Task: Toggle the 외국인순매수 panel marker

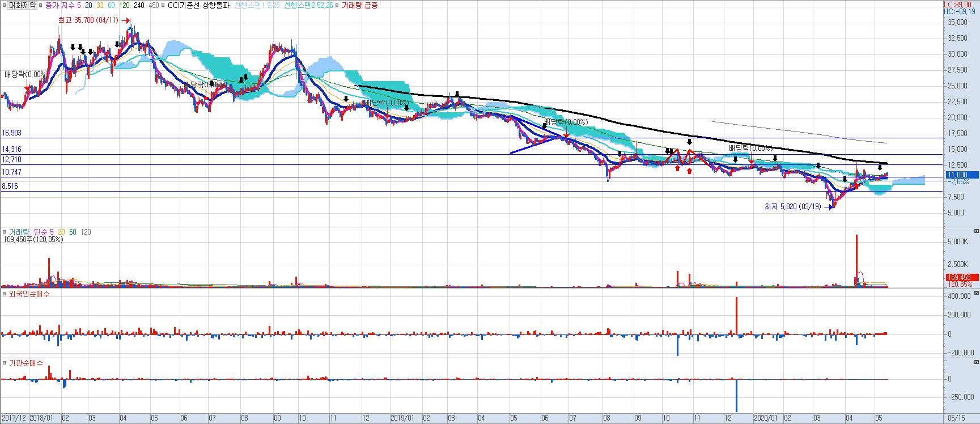Action: (4, 294)
